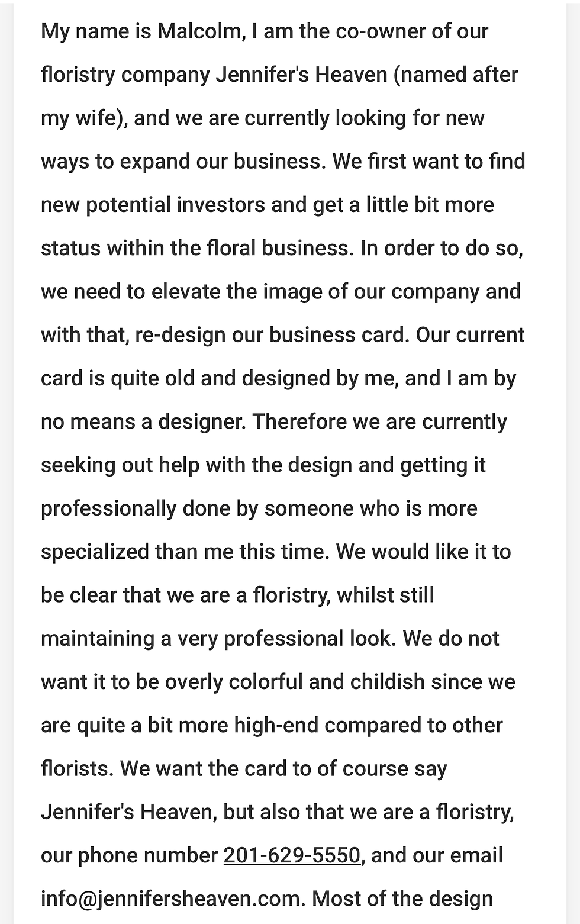Tap the phone number 201-629-5550 link
This screenshot has width=580, height=924.
tap(292, 855)
